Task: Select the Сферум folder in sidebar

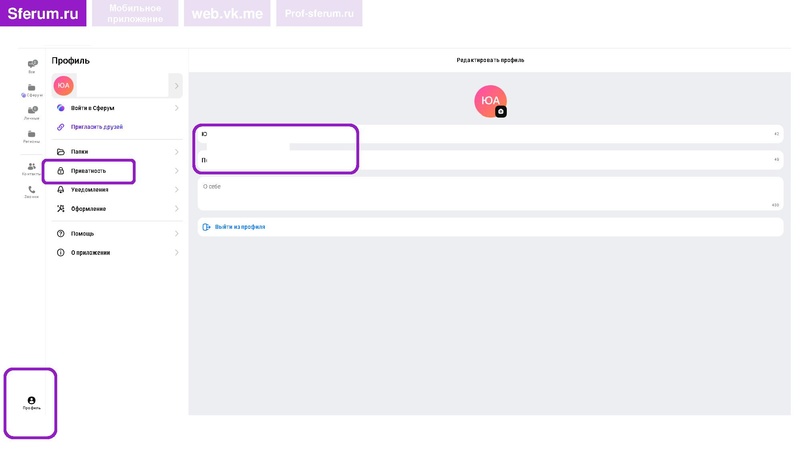Action: 32,89
